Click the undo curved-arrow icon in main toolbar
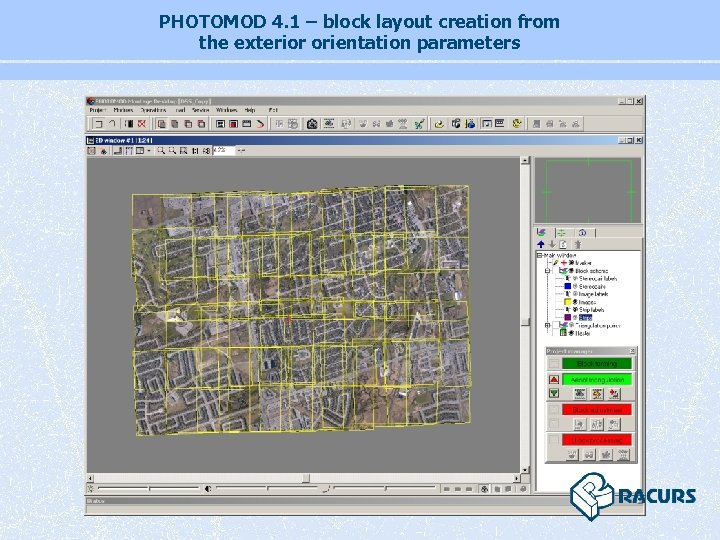This screenshot has width=720, height=540. 112,124
